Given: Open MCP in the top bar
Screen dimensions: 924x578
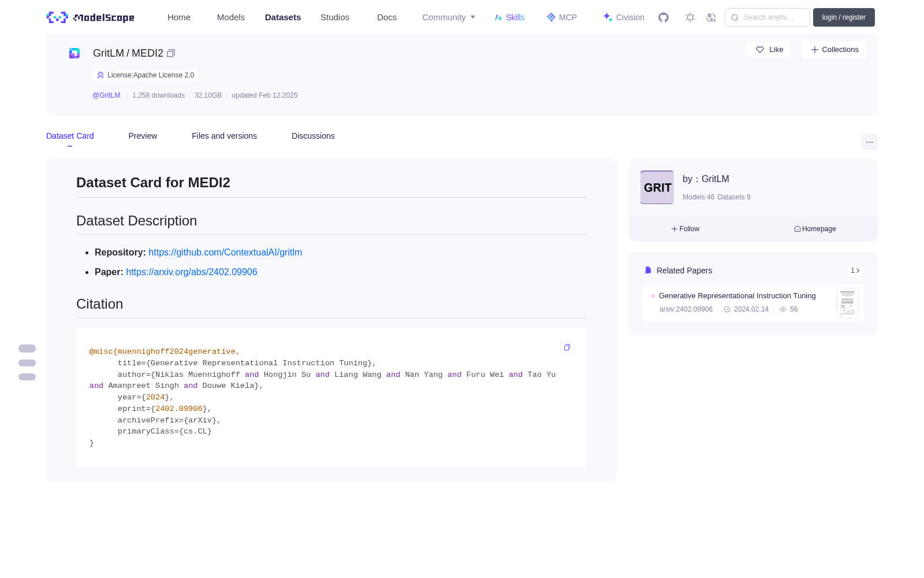Looking at the screenshot, I should 562,17.
